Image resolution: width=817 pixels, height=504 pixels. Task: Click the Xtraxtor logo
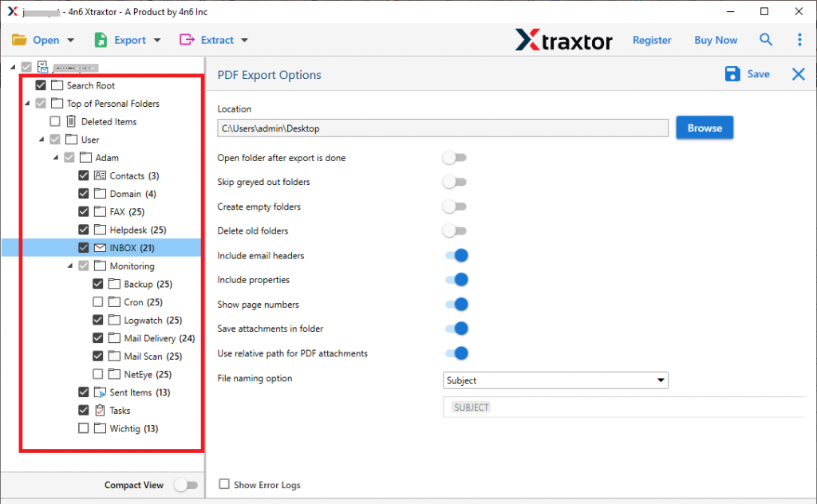point(563,39)
